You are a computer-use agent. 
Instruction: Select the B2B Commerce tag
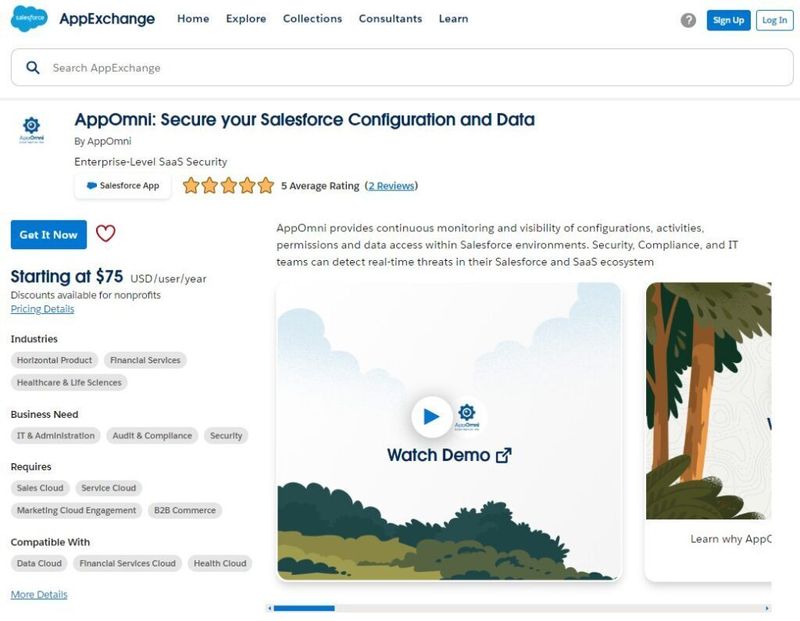pyautogui.click(x=185, y=510)
